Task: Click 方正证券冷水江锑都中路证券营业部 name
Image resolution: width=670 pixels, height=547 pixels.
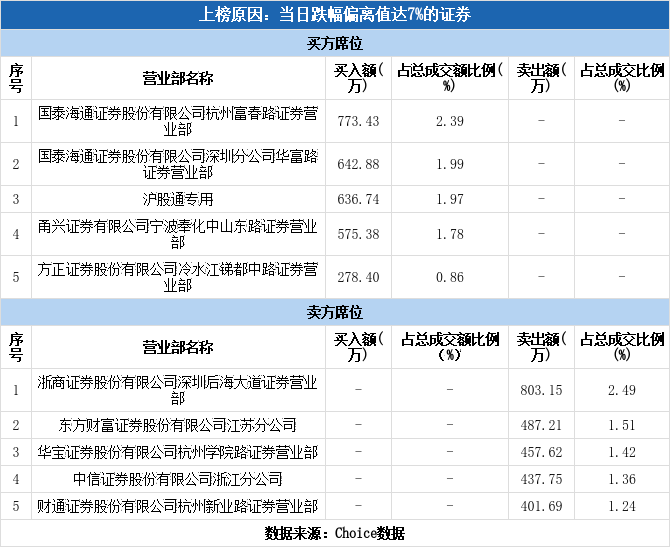Action: [178, 277]
